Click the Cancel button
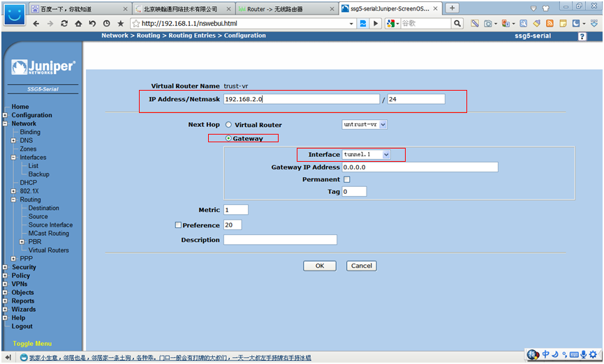 [362, 266]
